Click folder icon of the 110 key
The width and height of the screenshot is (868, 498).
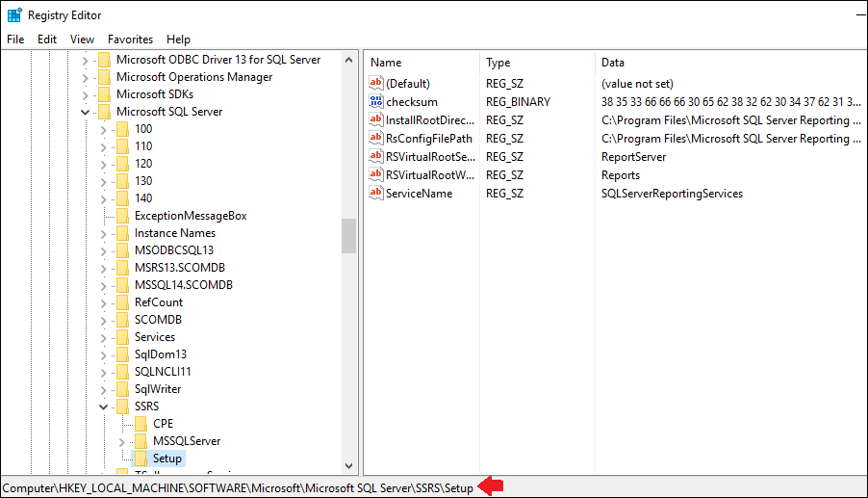122,146
